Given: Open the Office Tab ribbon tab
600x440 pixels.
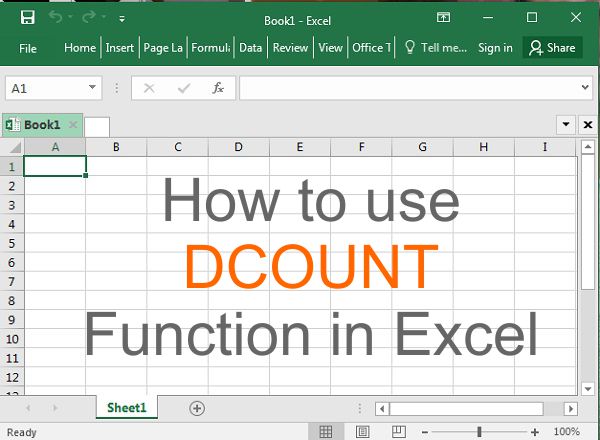Looking at the screenshot, I should [x=372, y=48].
